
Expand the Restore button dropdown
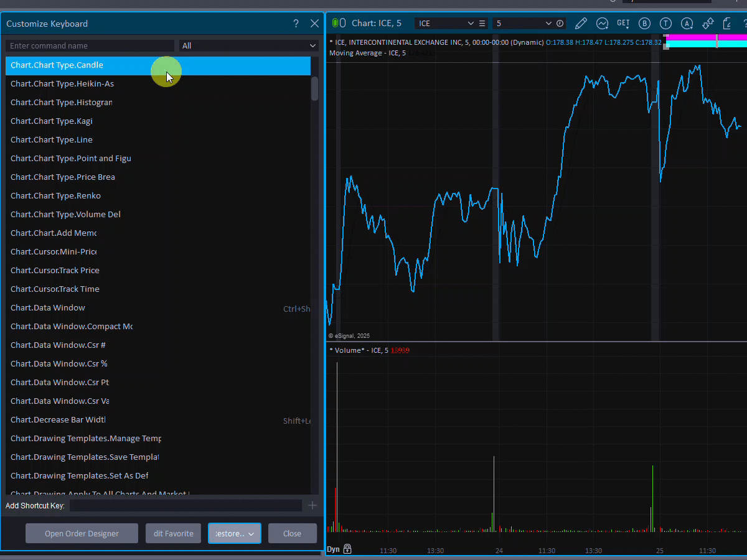click(x=251, y=534)
